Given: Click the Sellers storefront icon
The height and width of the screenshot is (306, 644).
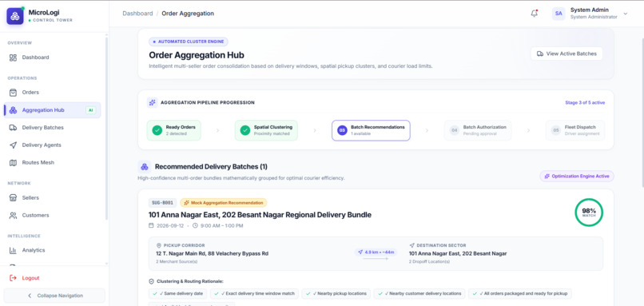Looking at the screenshot, I should [13, 197].
